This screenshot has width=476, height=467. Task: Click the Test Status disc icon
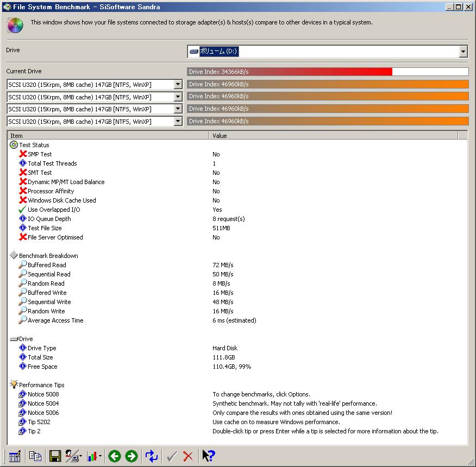click(x=14, y=145)
